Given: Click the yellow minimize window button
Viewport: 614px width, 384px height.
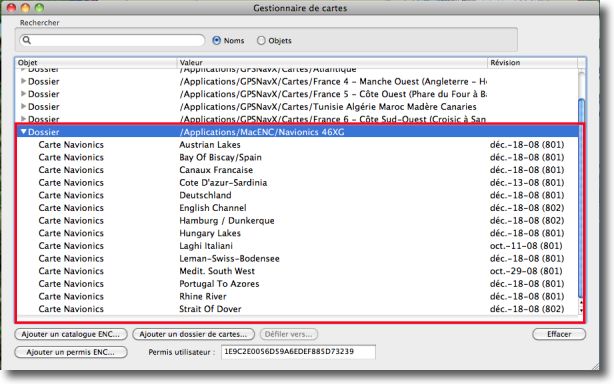Looking at the screenshot, I should [x=25, y=8].
